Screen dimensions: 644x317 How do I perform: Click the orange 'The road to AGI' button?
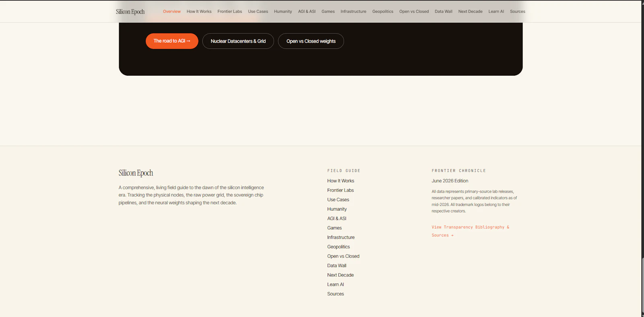coord(172,41)
